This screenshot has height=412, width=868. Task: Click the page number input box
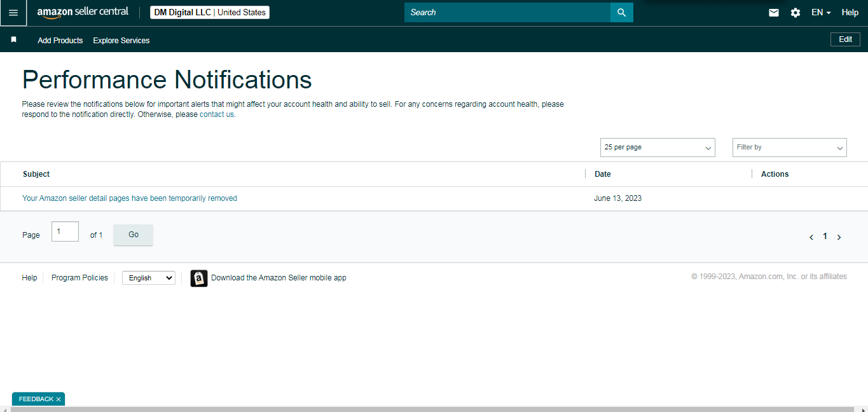(65, 231)
